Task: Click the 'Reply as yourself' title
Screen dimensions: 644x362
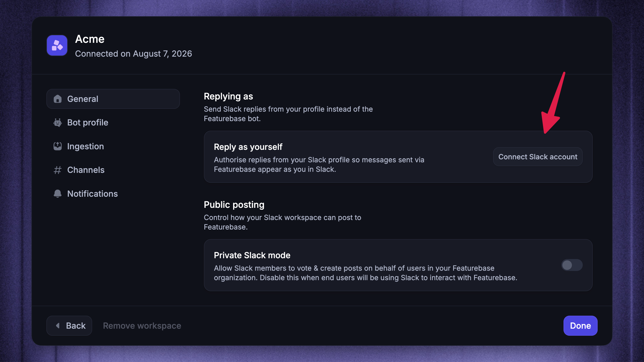Action: [248, 147]
